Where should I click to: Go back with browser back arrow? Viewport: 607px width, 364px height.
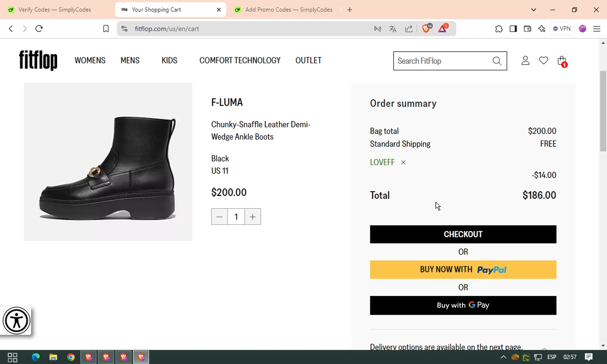point(11,29)
